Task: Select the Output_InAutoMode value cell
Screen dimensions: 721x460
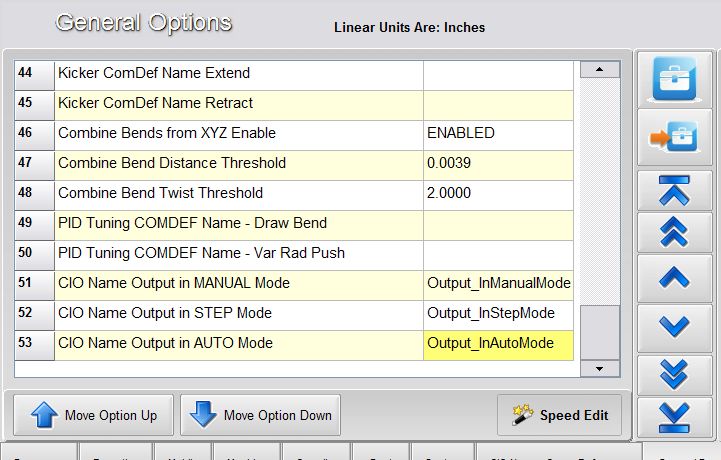Action: [x=498, y=343]
